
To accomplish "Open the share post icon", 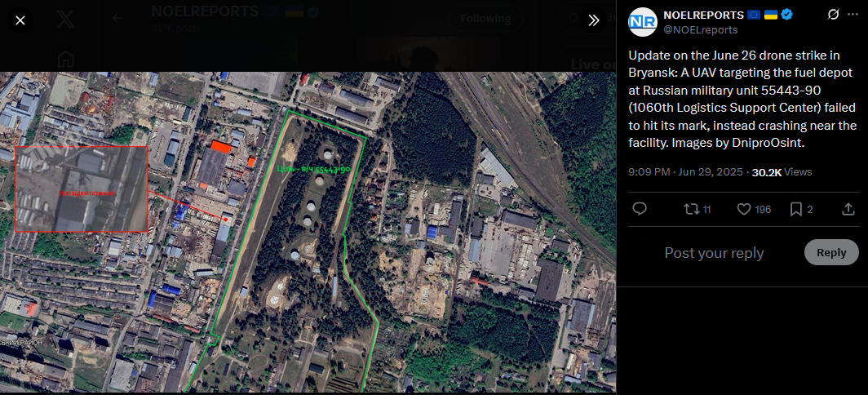I will click(848, 209).
